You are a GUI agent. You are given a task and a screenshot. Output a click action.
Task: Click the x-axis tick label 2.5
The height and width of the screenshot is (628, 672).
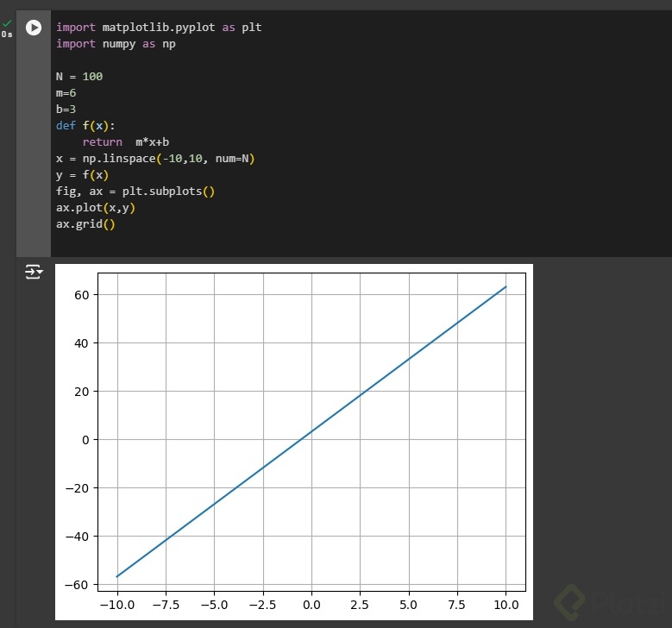[x=360, y=605]
